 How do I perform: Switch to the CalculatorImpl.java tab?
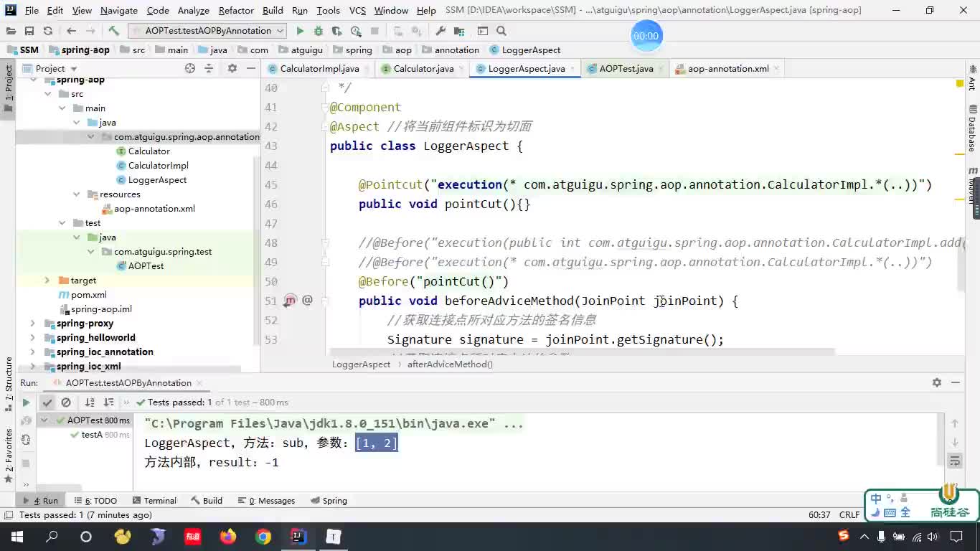[319, 68]
